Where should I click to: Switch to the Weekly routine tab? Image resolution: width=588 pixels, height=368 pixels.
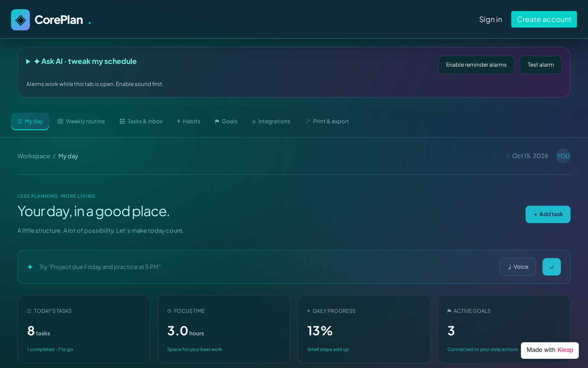tap(81, 121)
